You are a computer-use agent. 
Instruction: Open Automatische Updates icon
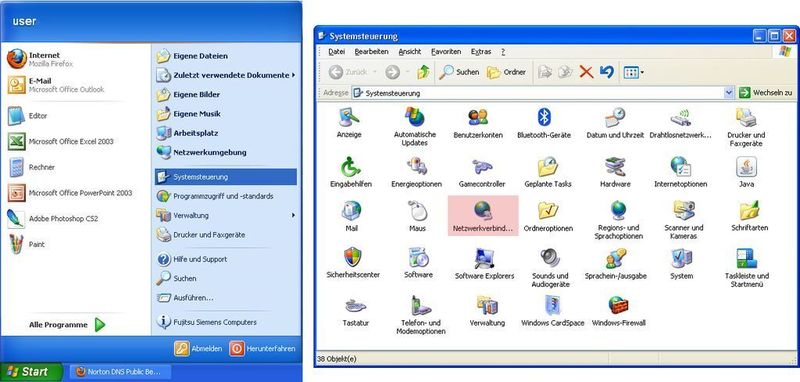[x=415, y=126]
